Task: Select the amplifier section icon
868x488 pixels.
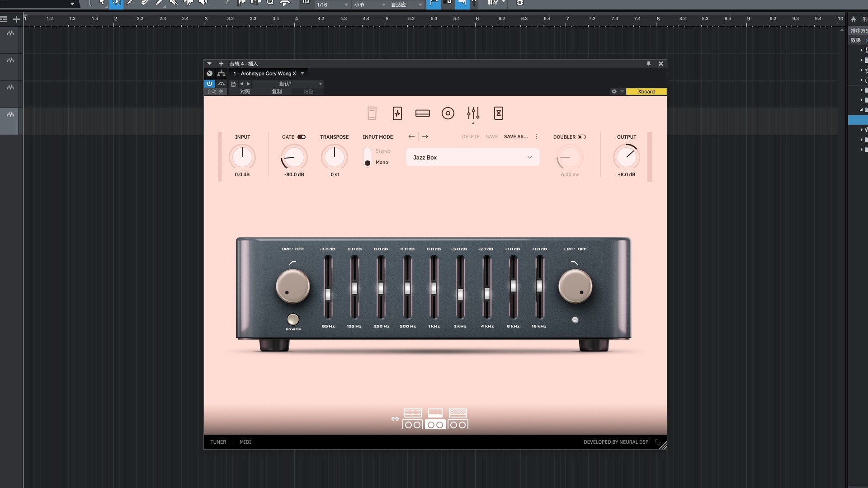Action: pos(422,113)
